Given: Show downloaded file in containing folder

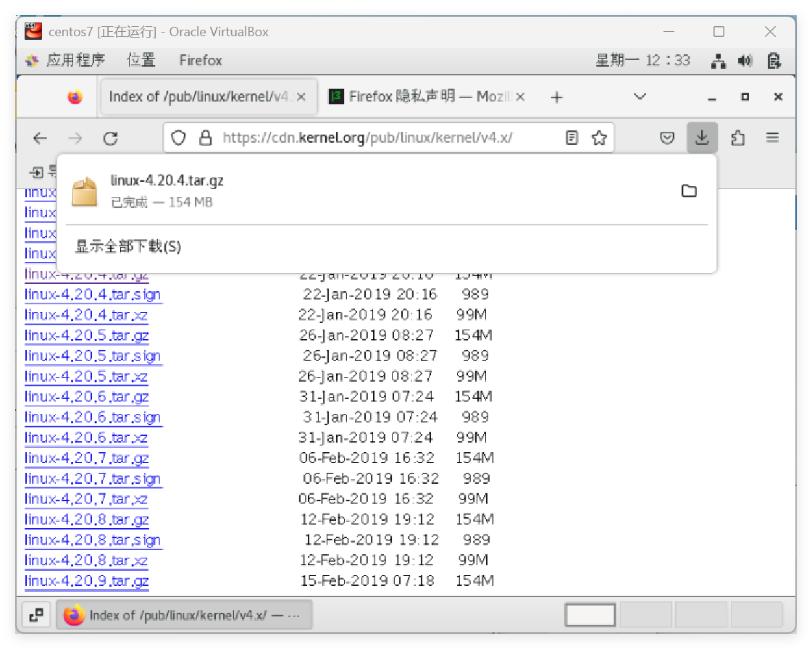Looking at the screenshot, I should (x=689, y=191).
